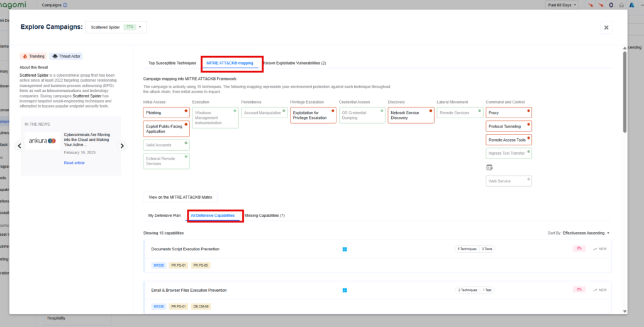644x327 pixels.
Task: Click 0% badge in Documents Script row
Action: click(579, 248)
